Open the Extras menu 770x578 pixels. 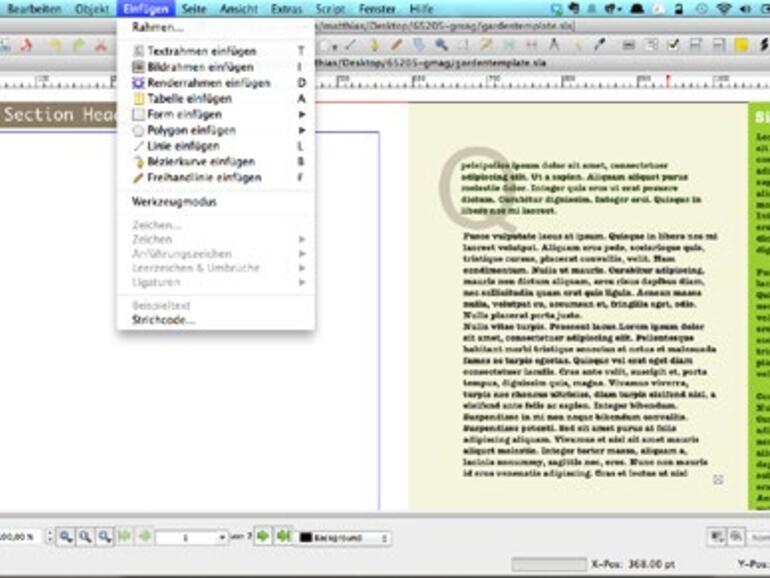coord(287,9)
